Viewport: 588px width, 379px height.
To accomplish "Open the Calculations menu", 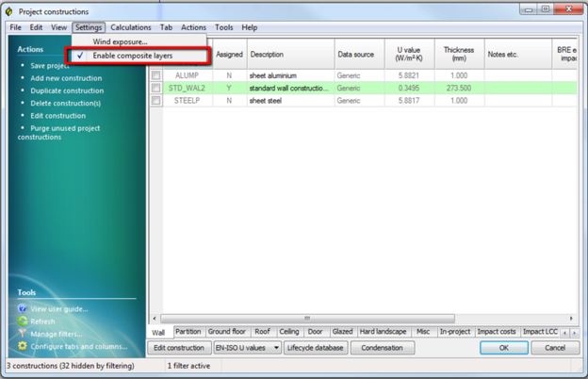I will (x=130, y=28).
